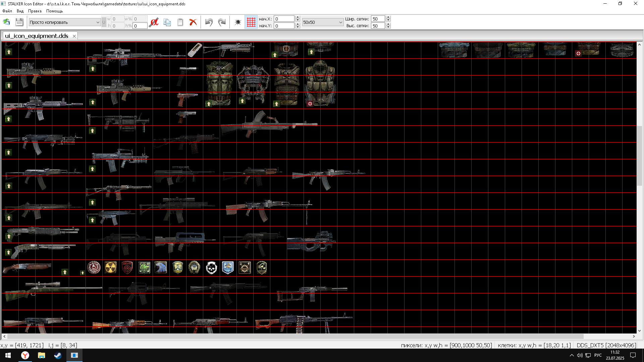Click the нач.Y input field
The height and width of the screenshot is (362, 644).
pos(284,26)
